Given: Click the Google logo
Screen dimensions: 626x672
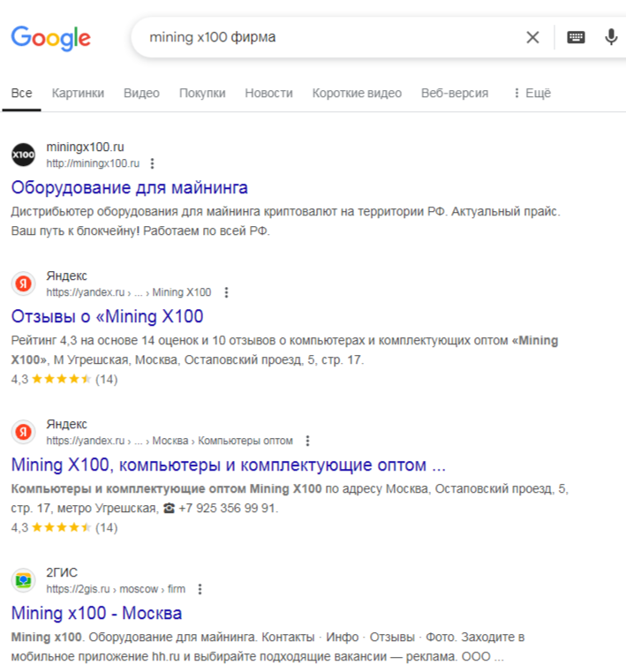Looking at the screenshot, I should [51, 38].
